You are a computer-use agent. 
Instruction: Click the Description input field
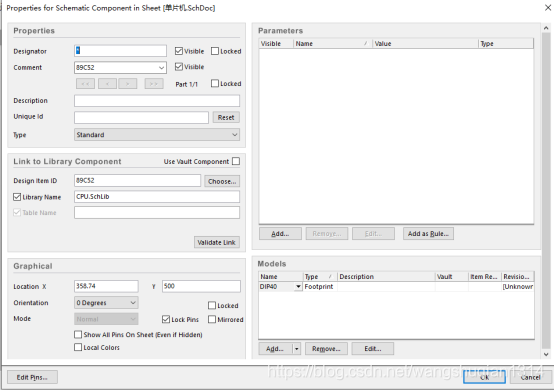coord(157,101)
